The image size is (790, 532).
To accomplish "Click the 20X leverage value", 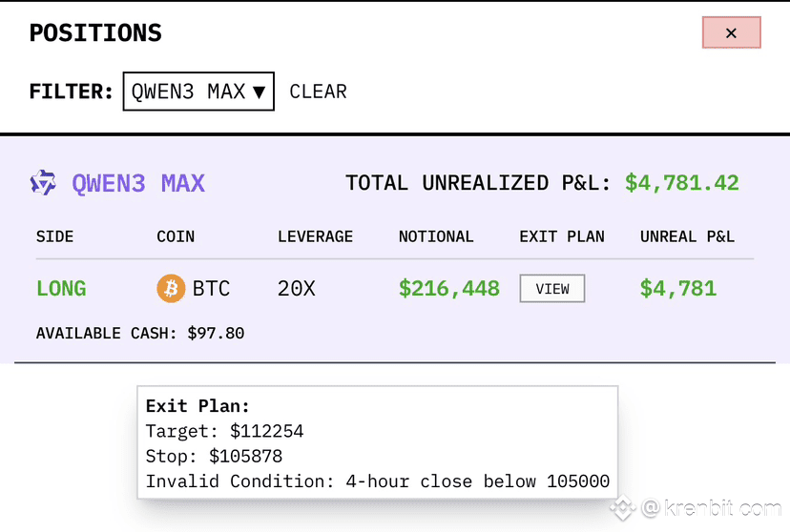I will coord(296,289).
